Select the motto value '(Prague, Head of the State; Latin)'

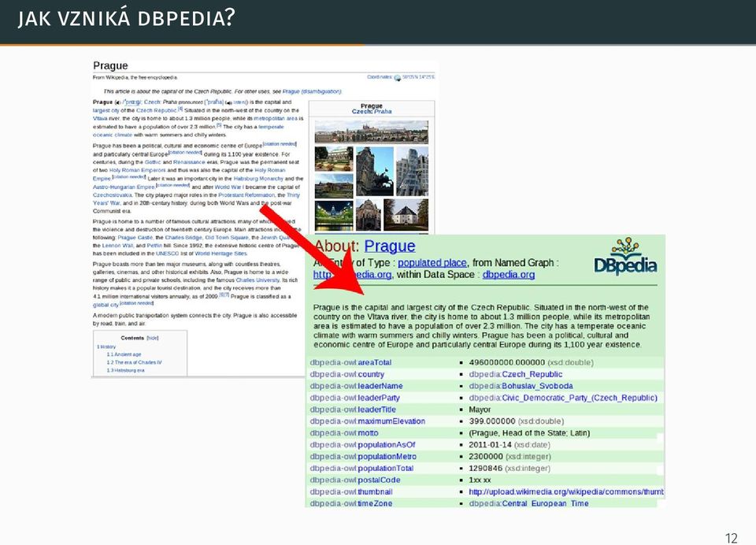pos(529,433)
